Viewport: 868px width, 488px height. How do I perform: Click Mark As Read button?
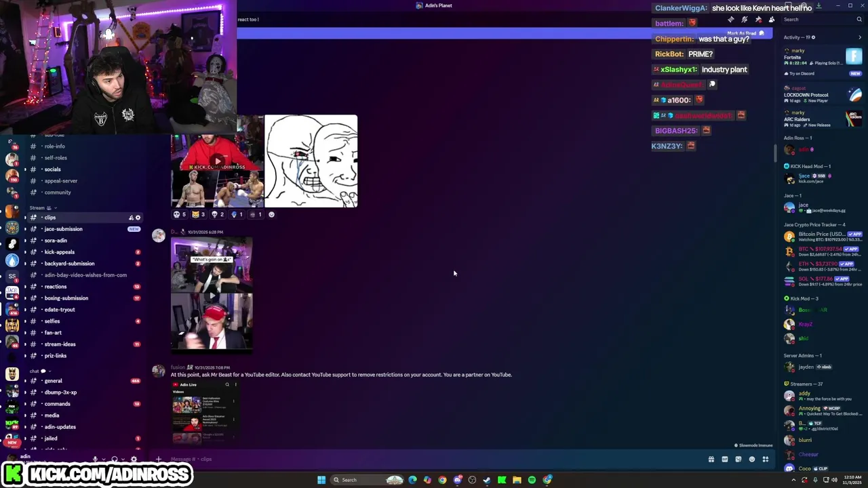(x=745, y=33)
